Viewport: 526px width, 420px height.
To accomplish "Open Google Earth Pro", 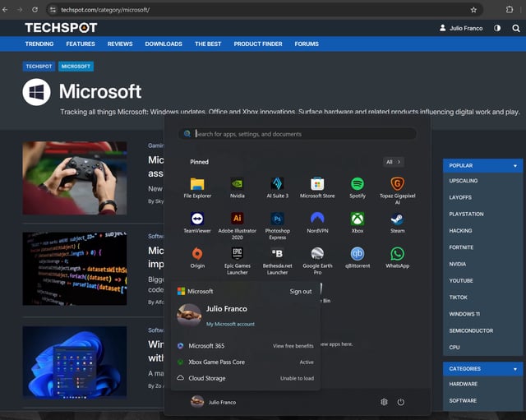I will coord(317,261).
